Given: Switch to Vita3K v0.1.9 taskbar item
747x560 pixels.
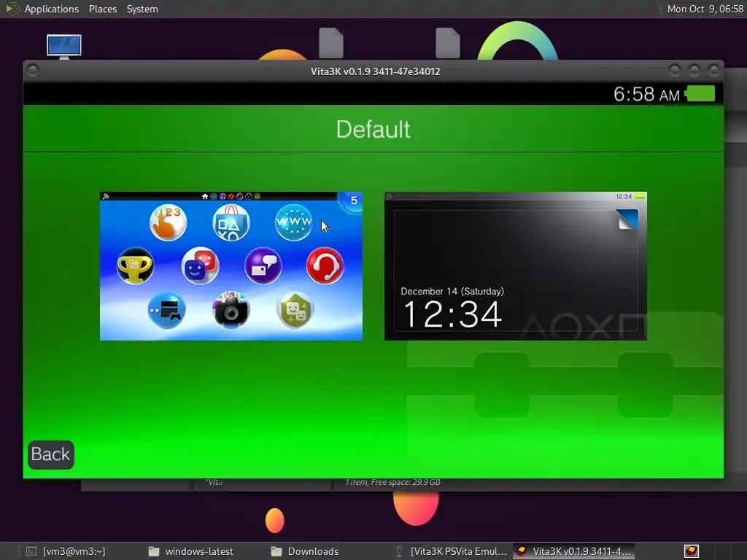Looking at the screenshot, I should [x=574, y=551].
